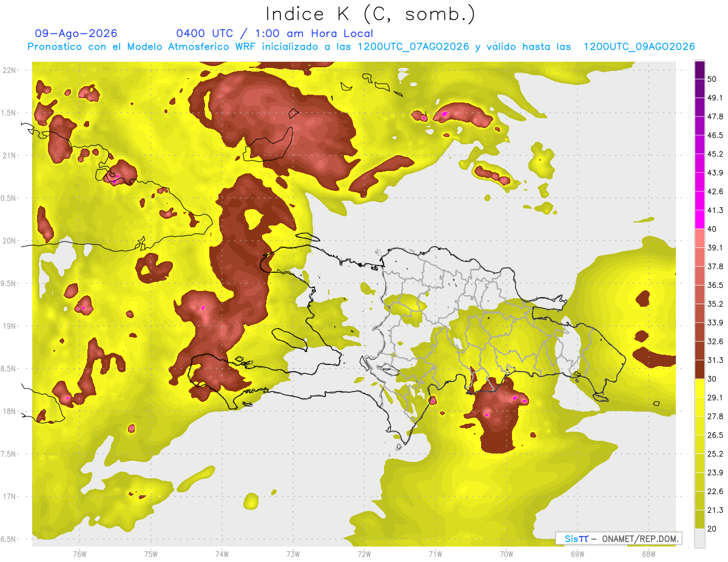Click the colorbar value '26.5'
This screenshot has height=562, width=728.
click(x=715, y=435)
